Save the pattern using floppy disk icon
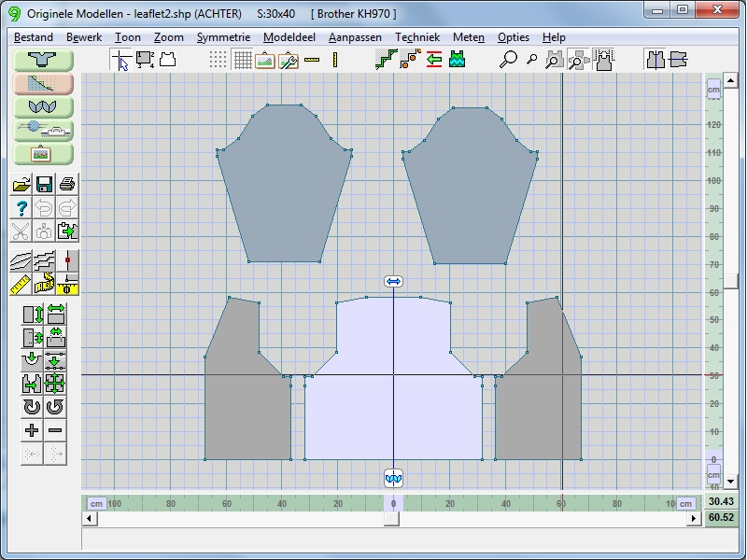Screen dimensions: 747x560 point(45,184)
